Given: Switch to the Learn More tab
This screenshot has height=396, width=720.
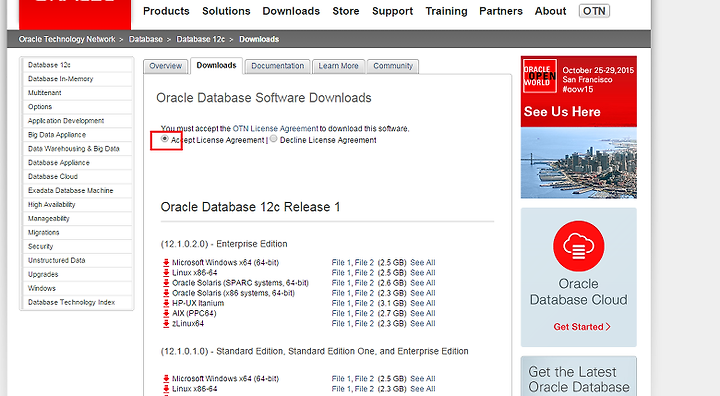Looking at the screenshot, I should [338, 66].
